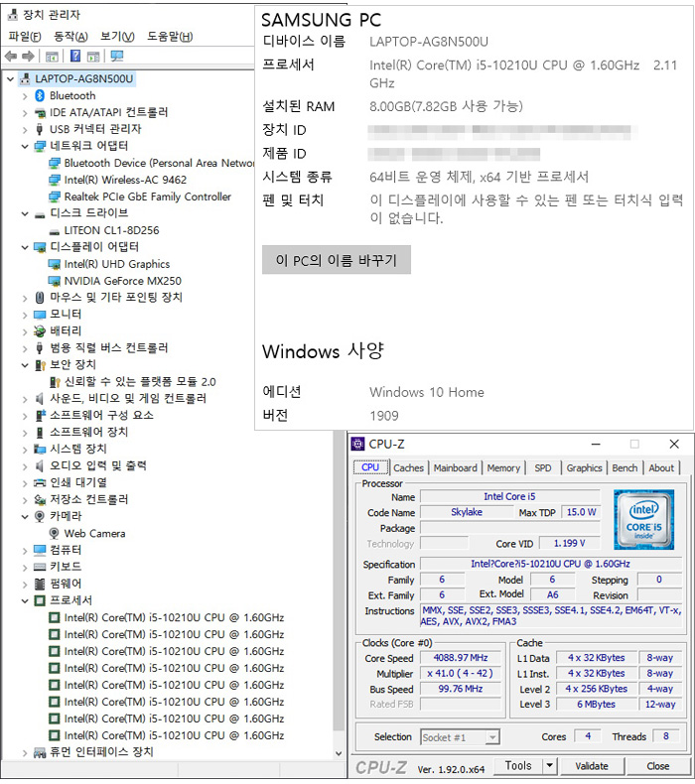The height and width of the screenshot is (784, 695).
Task: Collapse the processors (프로세서) category
Action: pyautogui.click(x=25, y=600)
